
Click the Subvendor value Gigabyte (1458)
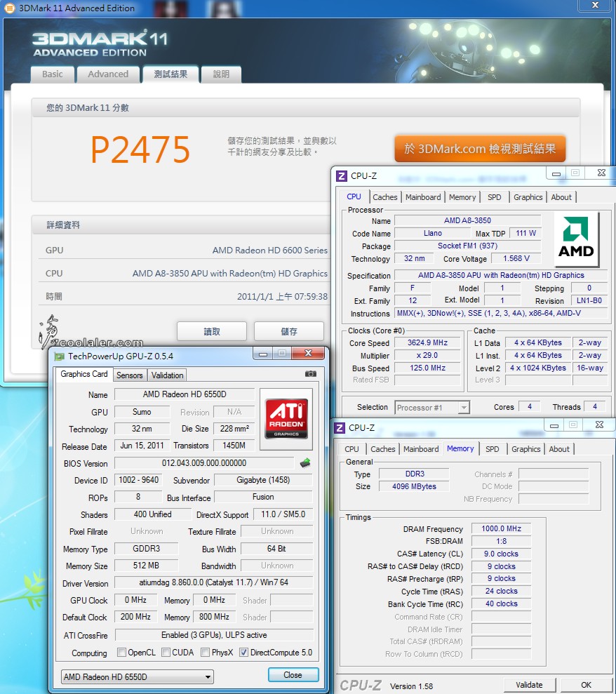263,480
